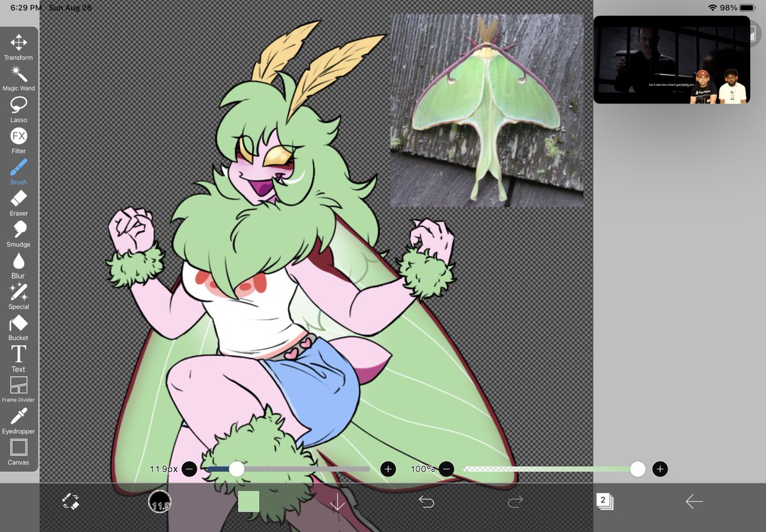Open the FX Filter tool
Screen dimensions: 766x532
19,141
